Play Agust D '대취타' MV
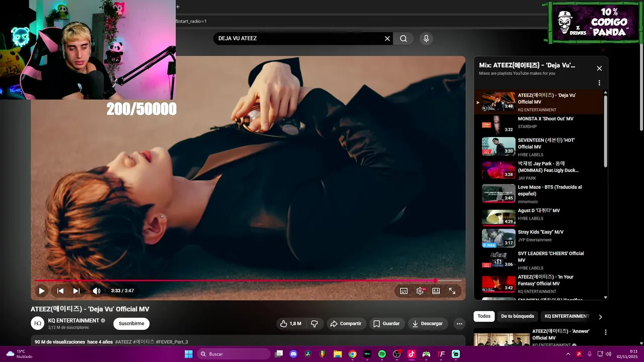 (x=538, y=217)
